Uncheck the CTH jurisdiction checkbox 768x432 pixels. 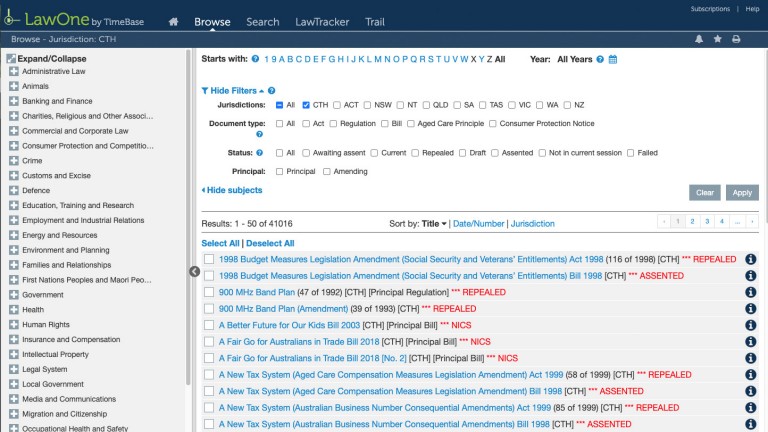[x=306, y=105]
